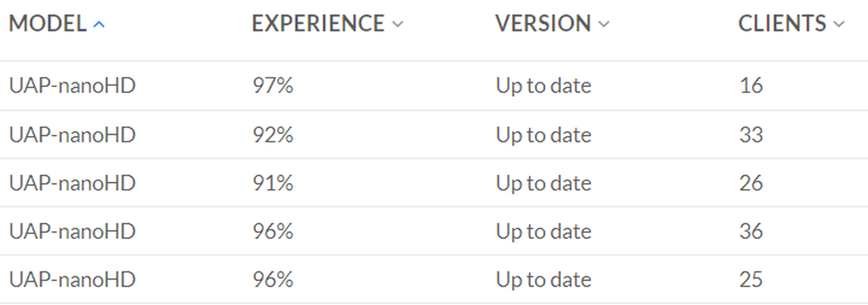868x305 pixels.
Task: Select the client count of 36
Action: click(751, 232)
